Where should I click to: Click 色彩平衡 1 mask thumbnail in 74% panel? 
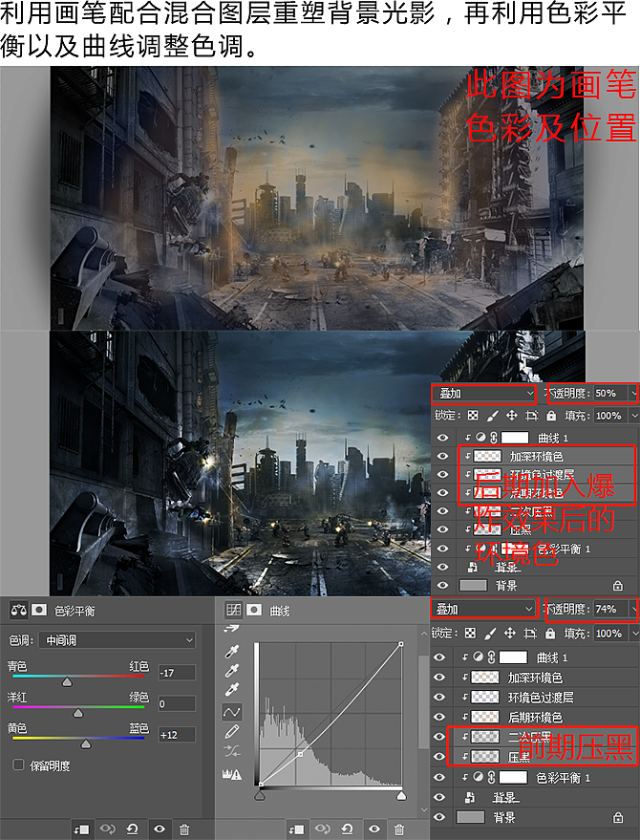513,777
